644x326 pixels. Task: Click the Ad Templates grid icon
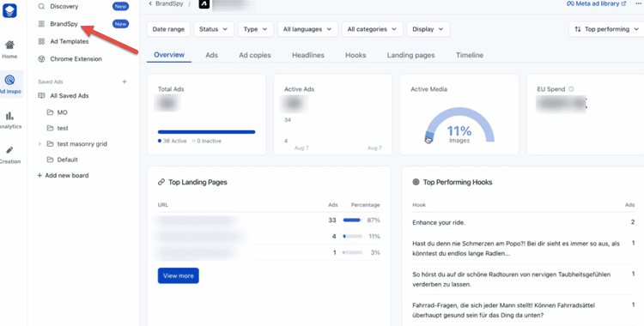pyautogui.click(x=41, y=41)
